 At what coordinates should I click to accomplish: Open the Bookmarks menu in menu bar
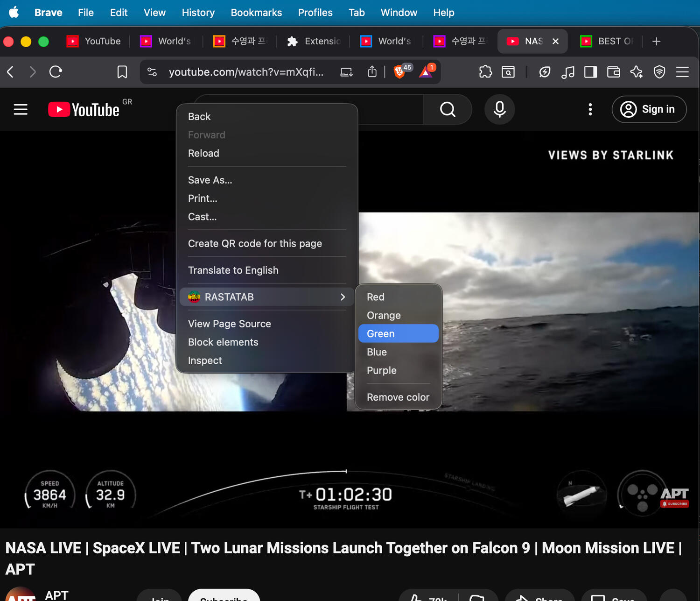click(x=256, y=13)
